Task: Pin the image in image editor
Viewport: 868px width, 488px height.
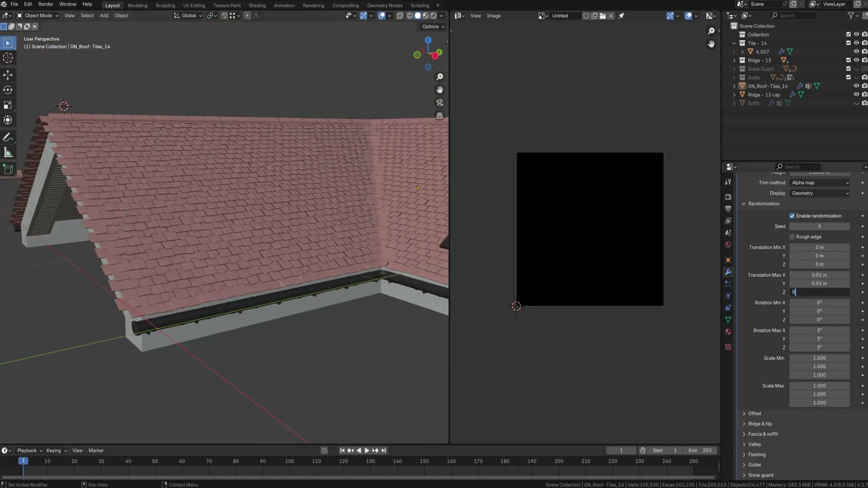Action: (x=621, y=16)
